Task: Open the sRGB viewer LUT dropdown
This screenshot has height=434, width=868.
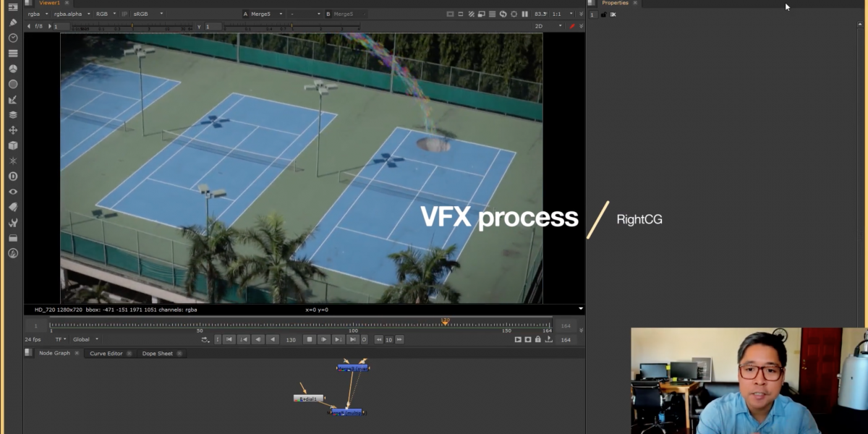Action: click(x=148, y=14)
